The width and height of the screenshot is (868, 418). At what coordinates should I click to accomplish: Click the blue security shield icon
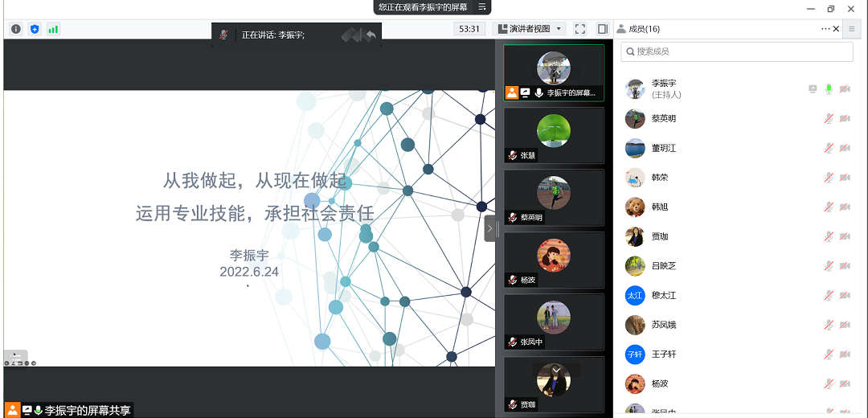pyautogui.click(x=35, y=29)
